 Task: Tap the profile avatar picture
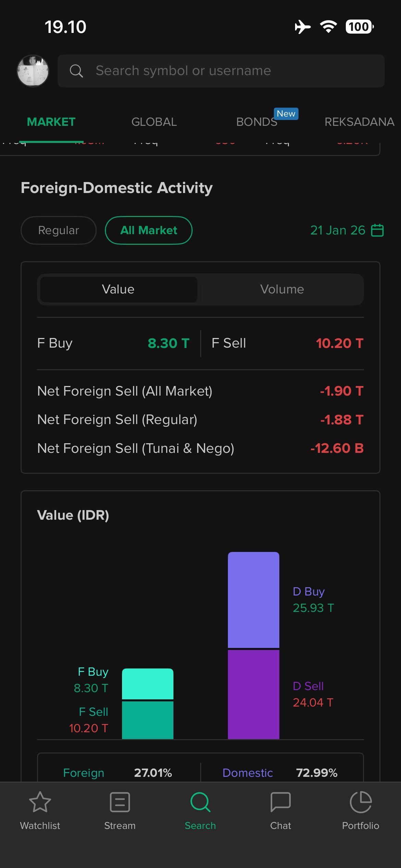33,71
